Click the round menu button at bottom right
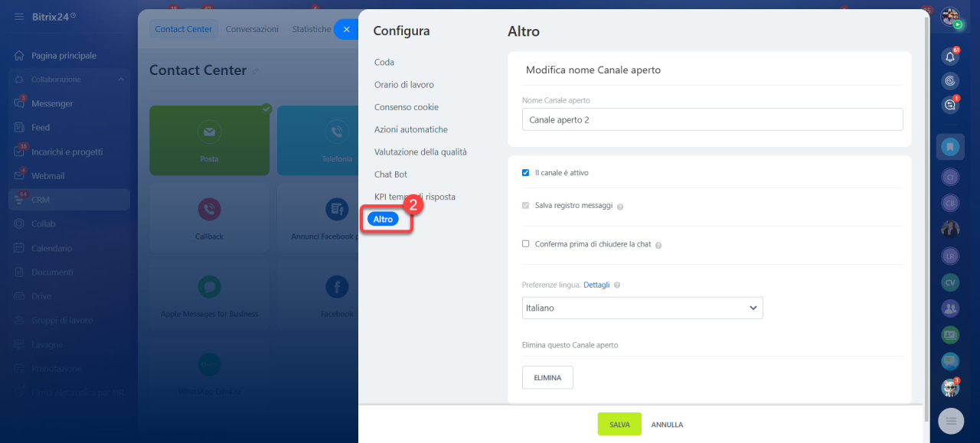 (951, 421)
